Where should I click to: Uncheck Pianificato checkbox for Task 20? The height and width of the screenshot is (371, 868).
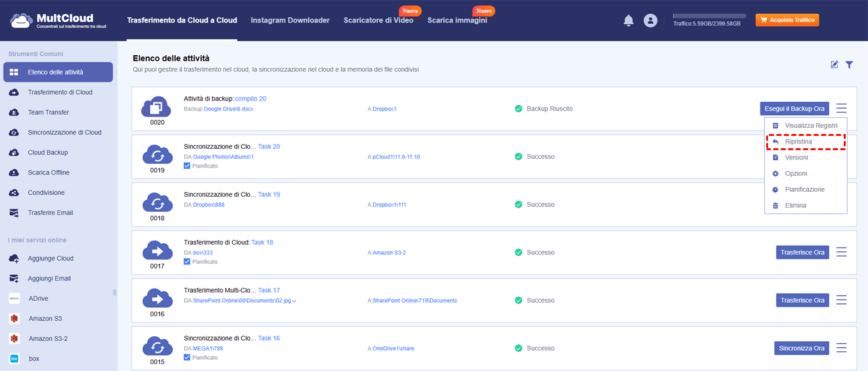(x=188, y=166)
